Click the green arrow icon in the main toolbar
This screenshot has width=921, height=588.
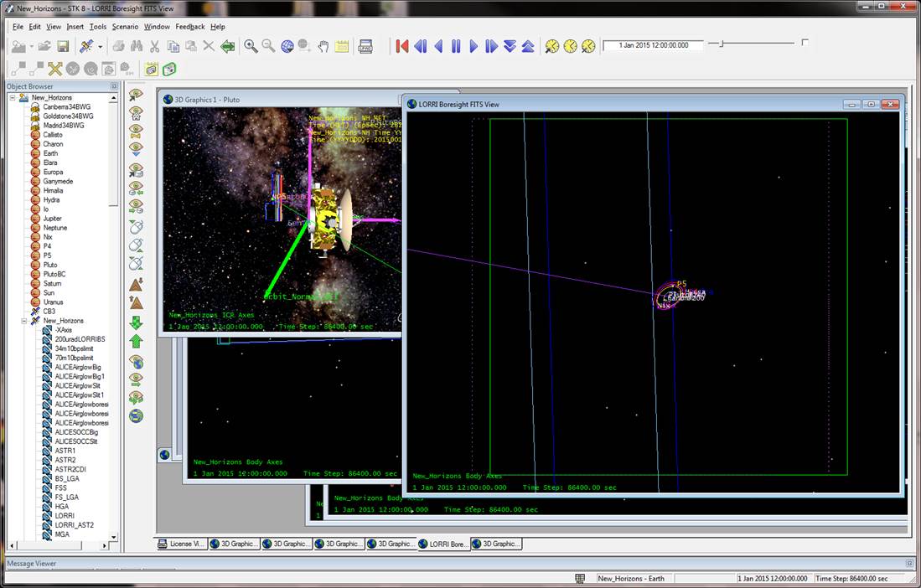pyautogui.click(x=227, y=47)
